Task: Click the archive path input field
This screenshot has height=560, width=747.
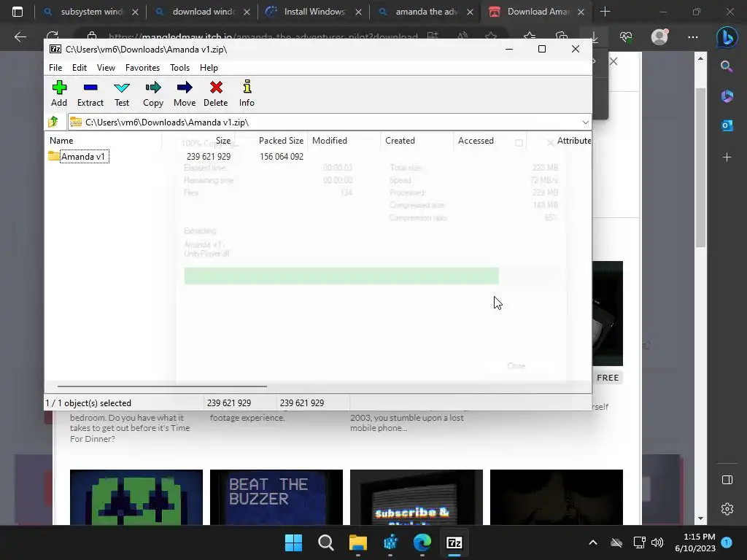Action: (x=324, y=122)
